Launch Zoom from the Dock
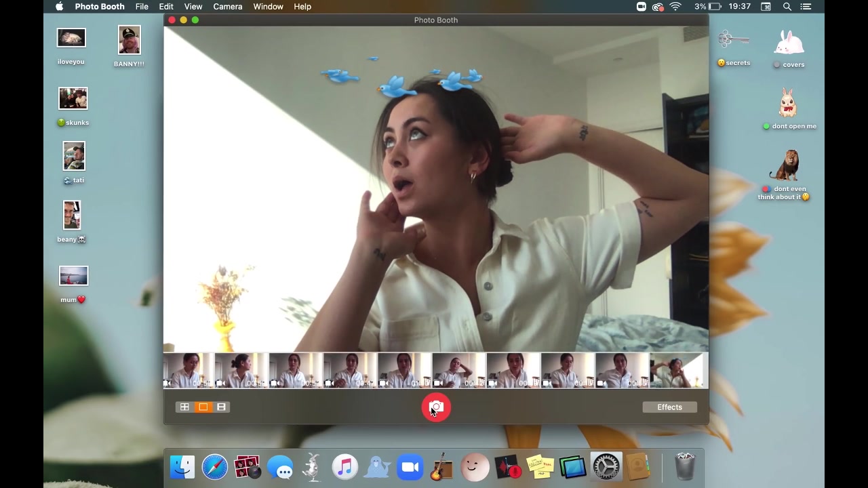 (x=410, y=468)
